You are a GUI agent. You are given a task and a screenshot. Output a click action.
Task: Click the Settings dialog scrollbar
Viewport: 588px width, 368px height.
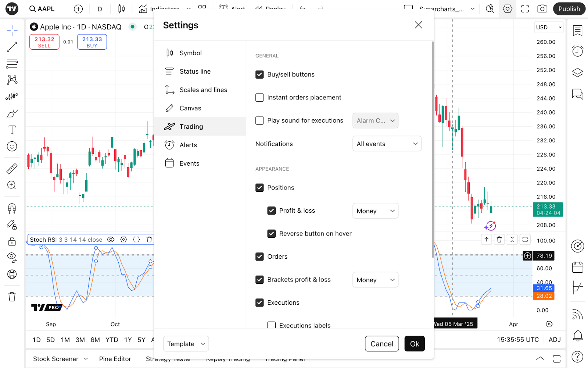pyautogui.click(x=433, y=149)
